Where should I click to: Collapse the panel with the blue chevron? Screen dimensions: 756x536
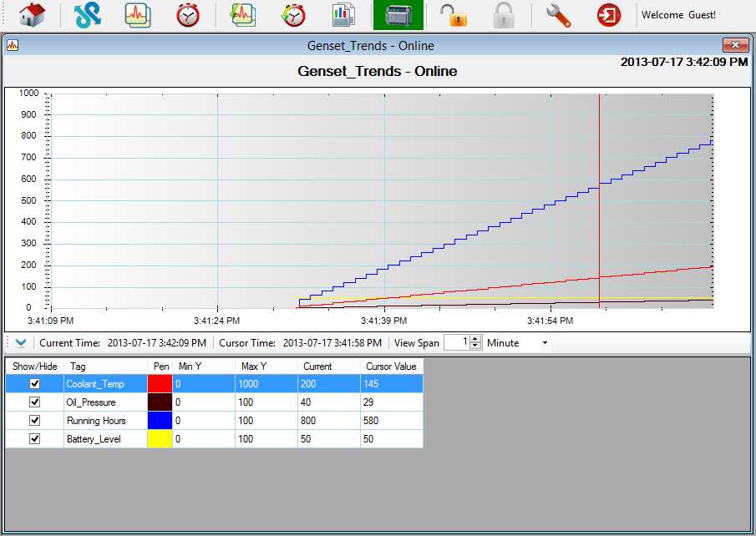point(21,343)
